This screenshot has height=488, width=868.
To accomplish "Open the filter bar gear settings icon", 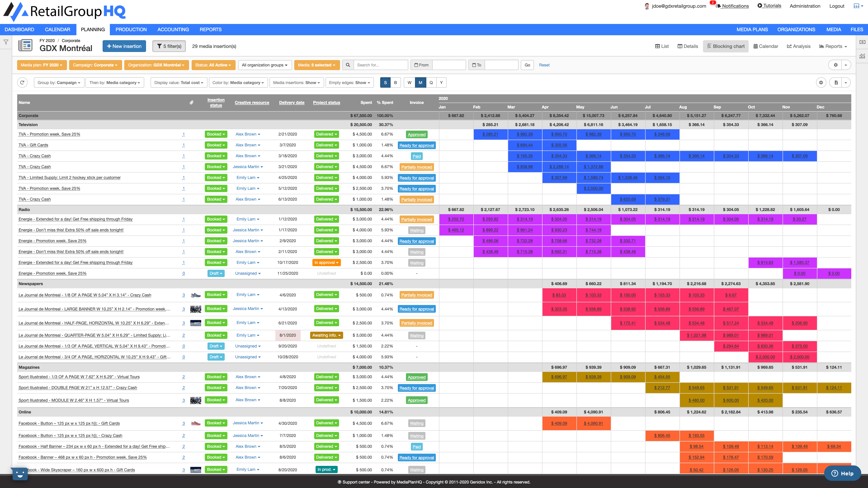I will tap(835, 65).
